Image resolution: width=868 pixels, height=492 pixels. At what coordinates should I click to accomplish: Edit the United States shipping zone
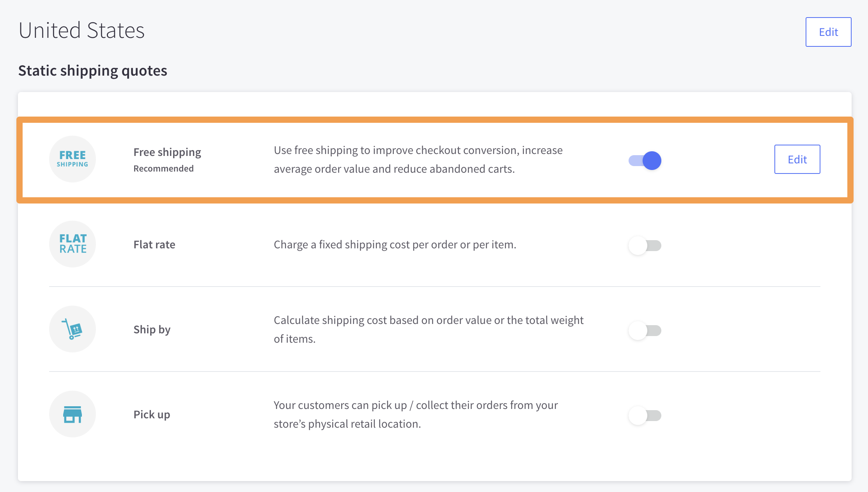pos(829,32)
